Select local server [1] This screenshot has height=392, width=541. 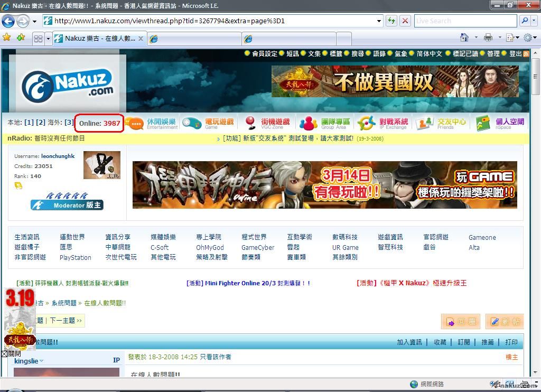29,122
